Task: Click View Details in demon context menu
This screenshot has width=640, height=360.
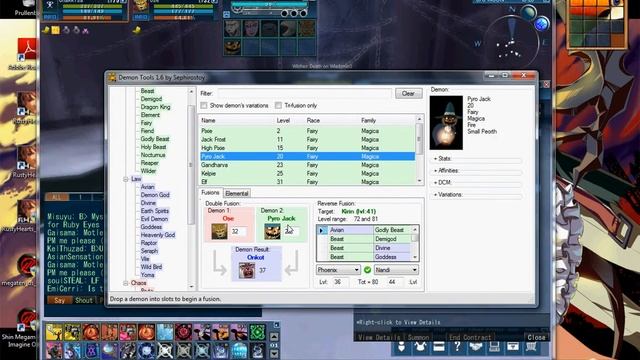Action: tap(378, 338)
